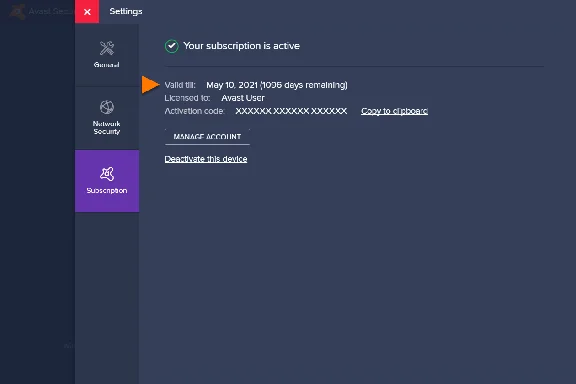Click the Settings title text
The width and height of the screenshot is (576, 384).
pyautogui.click(x=126, y=11)
